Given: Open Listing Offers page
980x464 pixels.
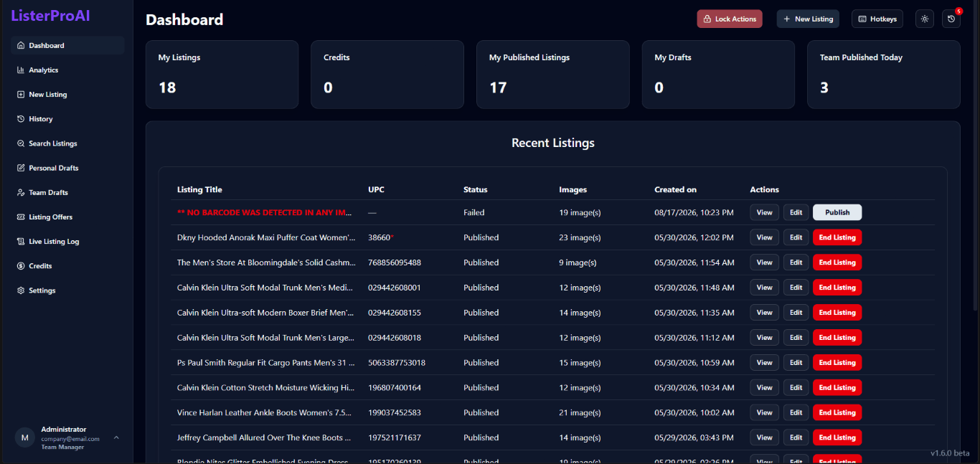Looking at the screenshot, I should [x=67, y=217].
